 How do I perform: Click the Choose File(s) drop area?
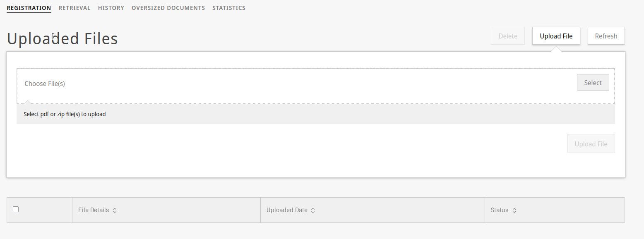(290, 86)
